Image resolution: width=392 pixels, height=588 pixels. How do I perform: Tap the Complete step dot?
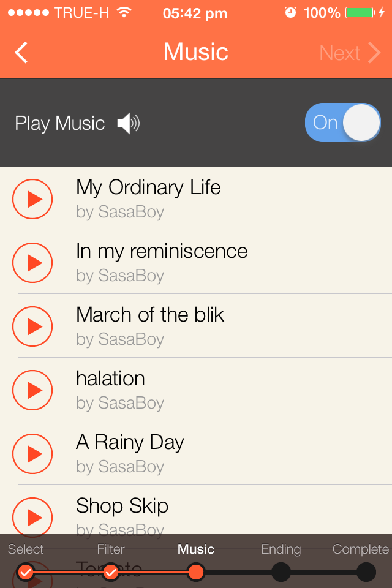tap(366, 572)
